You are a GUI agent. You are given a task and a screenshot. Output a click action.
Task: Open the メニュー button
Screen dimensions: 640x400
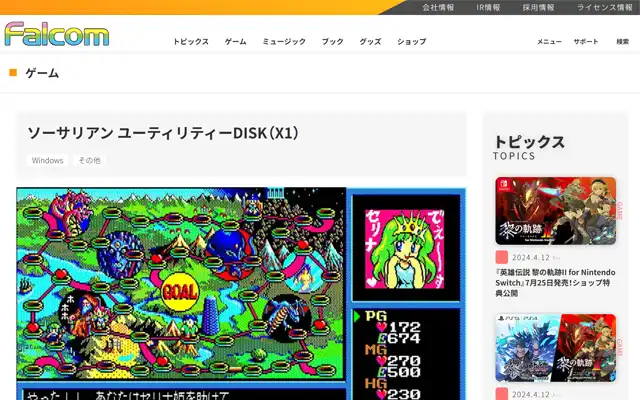(x=549, y=42)
